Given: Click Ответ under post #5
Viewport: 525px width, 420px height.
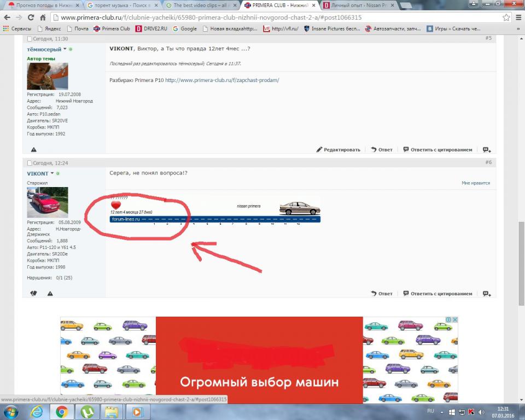Looking at the screenshot, I should (x=382, y=150).
